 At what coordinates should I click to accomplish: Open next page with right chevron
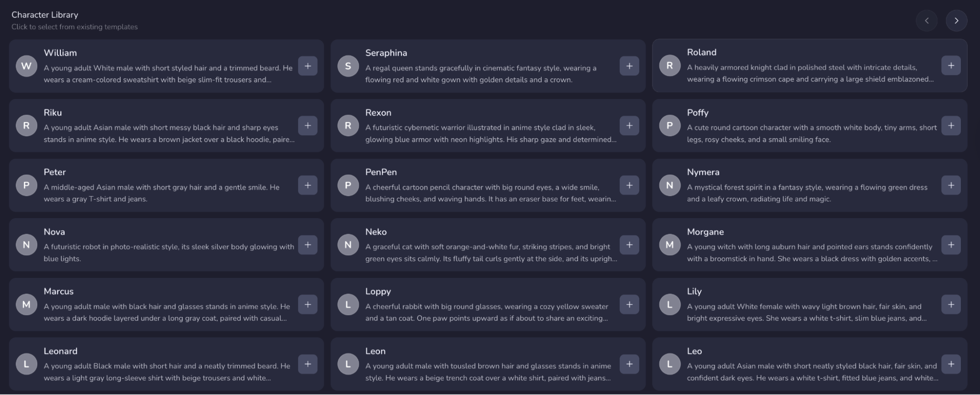(956, 20)
